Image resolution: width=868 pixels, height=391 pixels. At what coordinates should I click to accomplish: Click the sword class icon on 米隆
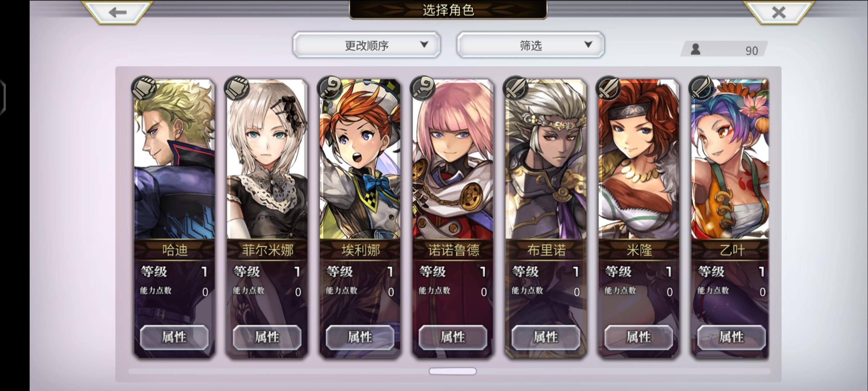[608, 88]
